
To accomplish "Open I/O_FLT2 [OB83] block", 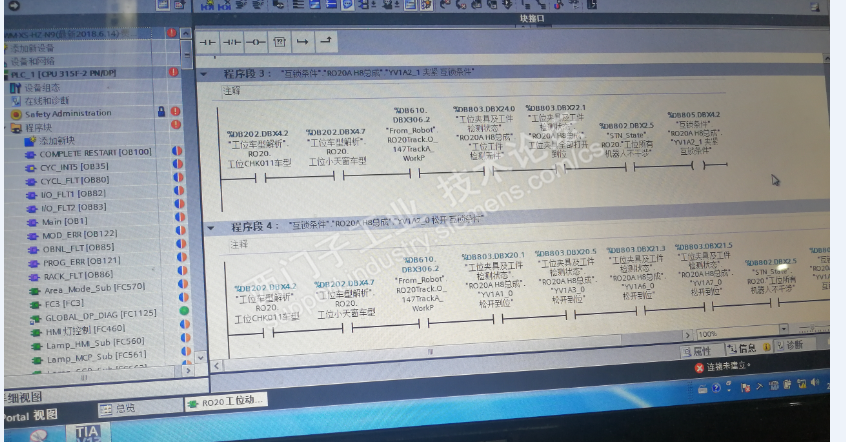I will (73, 208).
